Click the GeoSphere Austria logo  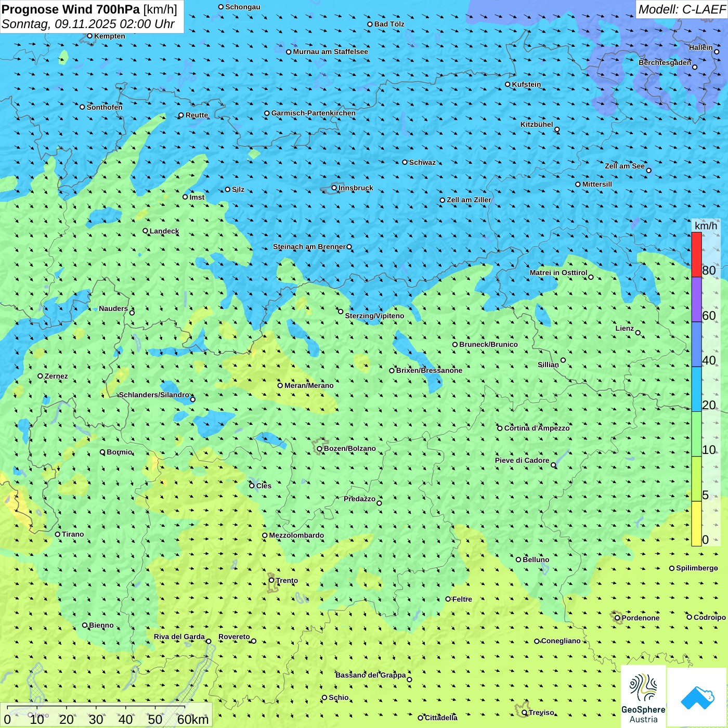(643, 696)
